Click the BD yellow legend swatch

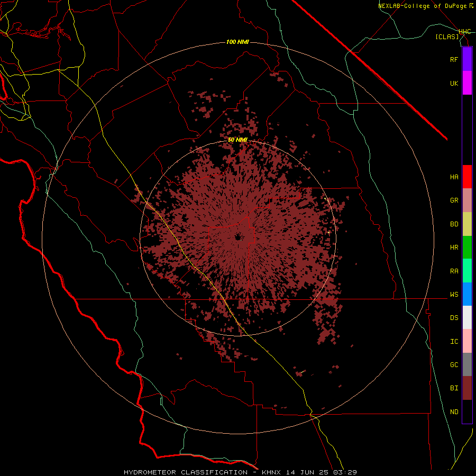pos(467,224)
